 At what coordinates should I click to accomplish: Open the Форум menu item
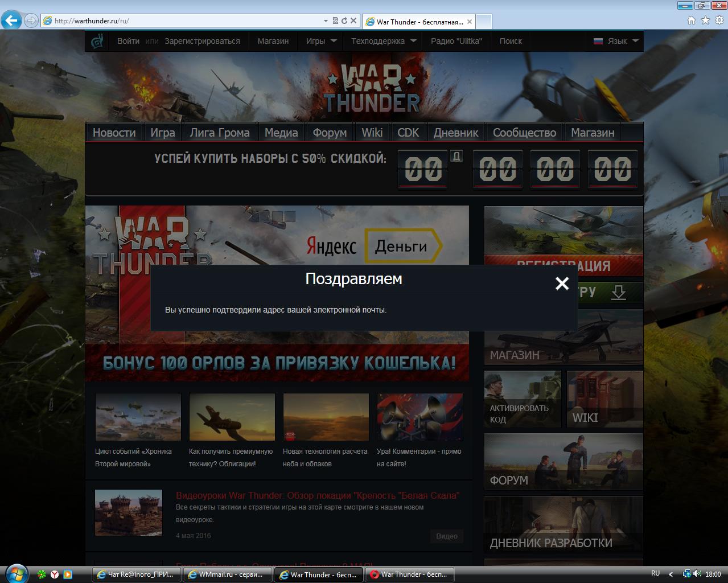330,133
